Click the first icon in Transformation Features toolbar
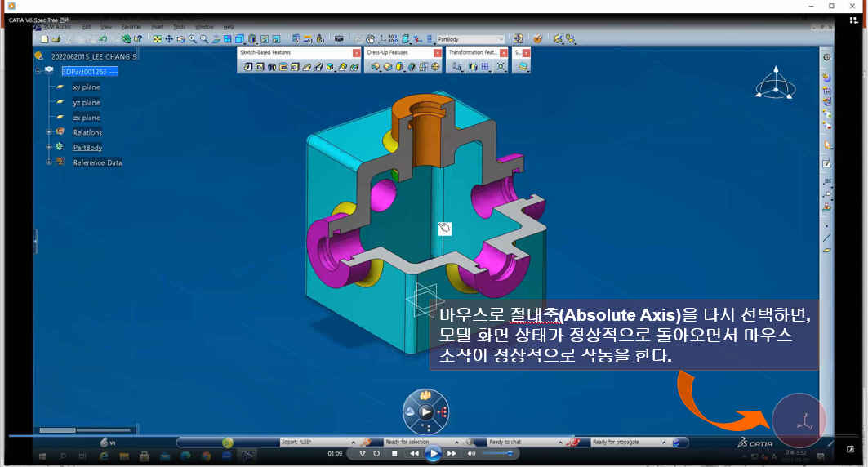This screenshot has width=868, height=467. click(456, 67)
